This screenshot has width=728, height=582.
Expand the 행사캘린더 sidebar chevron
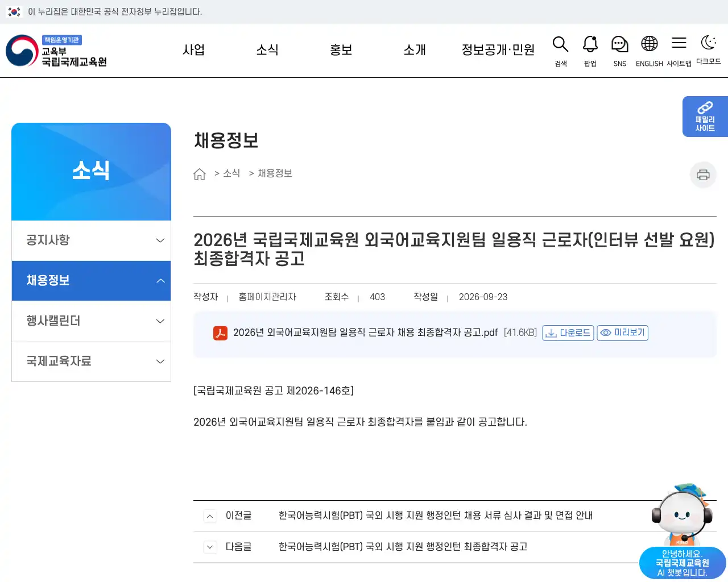(160, 321)
